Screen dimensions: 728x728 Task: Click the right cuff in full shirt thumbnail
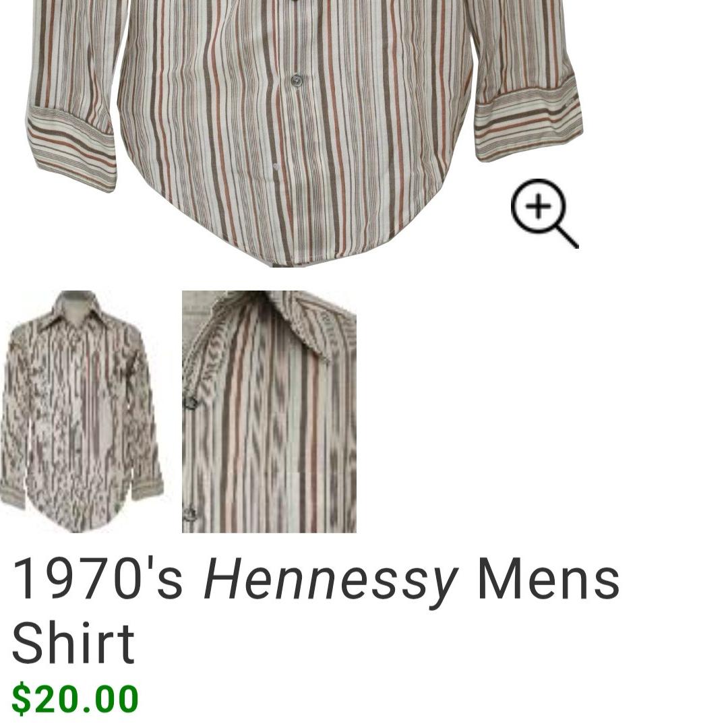(x=148, y=489)
